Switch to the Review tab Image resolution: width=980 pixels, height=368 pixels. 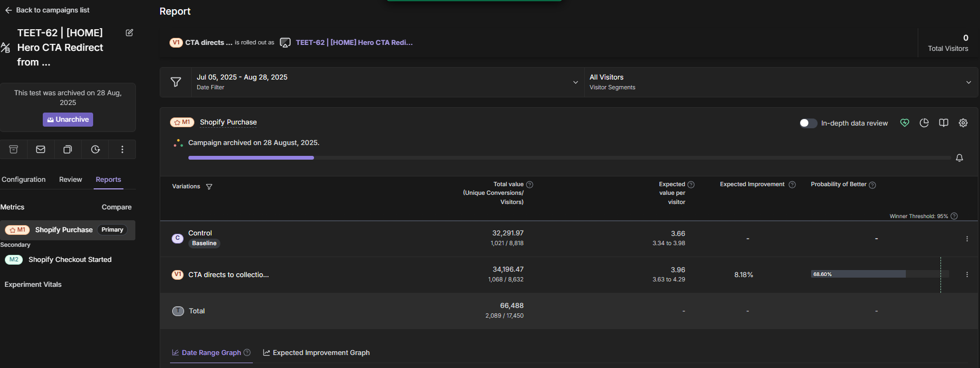[70, 180]
